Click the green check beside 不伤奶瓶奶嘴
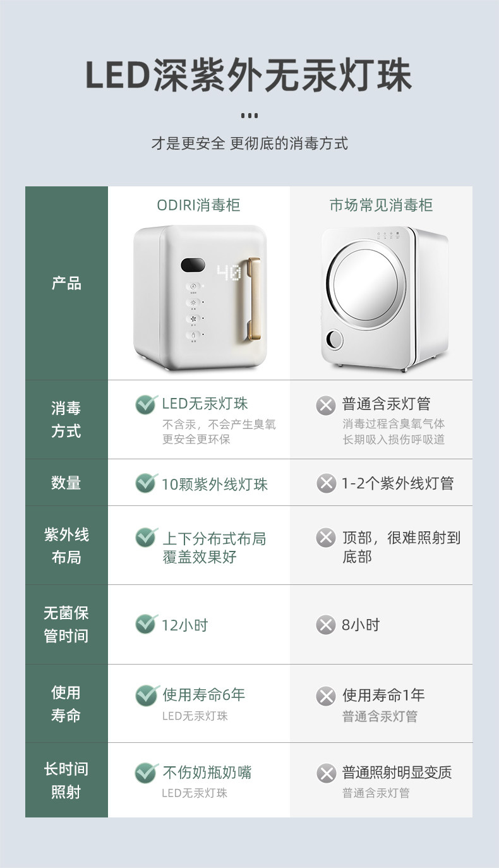Viewport: 499px width, 868px height. pyautogui.click(x=146, y=773)
